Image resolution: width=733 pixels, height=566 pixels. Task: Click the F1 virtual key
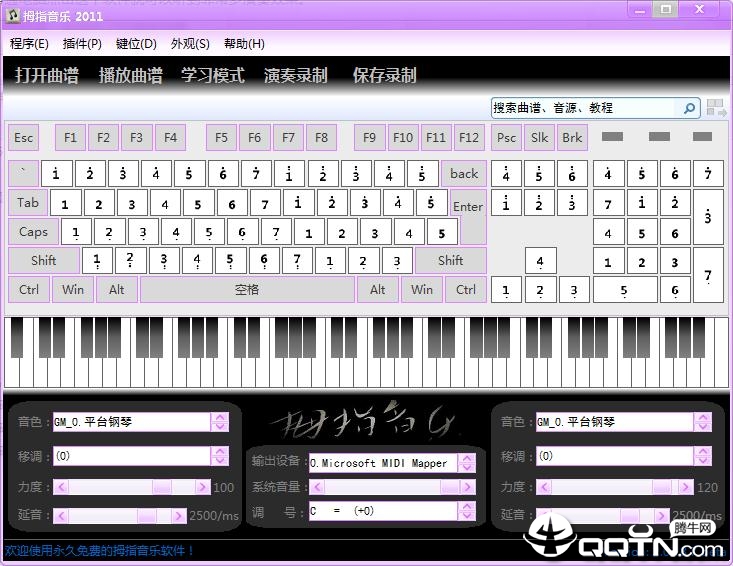click(70, 138)
